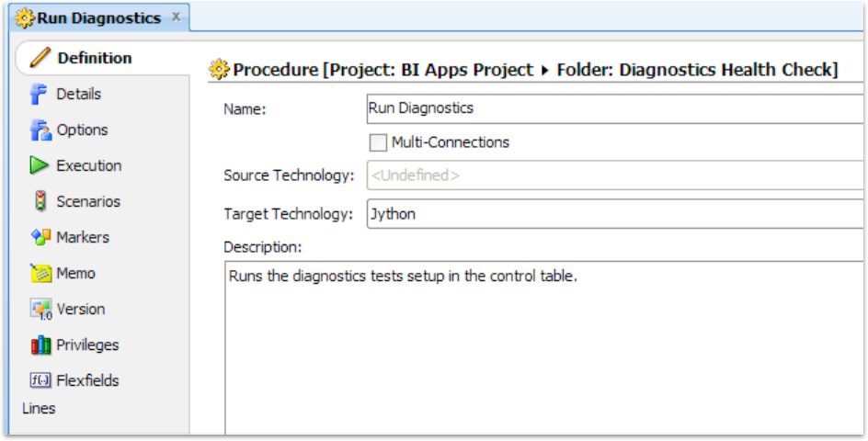Click the Flexfields f(..) icon
868x441 pixels.
click(40, 380)
